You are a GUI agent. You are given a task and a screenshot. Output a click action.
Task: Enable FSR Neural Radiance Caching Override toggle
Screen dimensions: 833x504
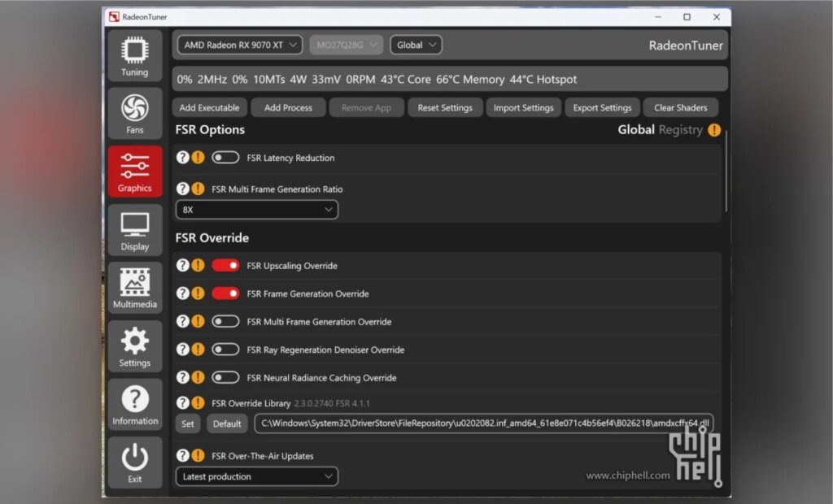(x=225, y=378)
